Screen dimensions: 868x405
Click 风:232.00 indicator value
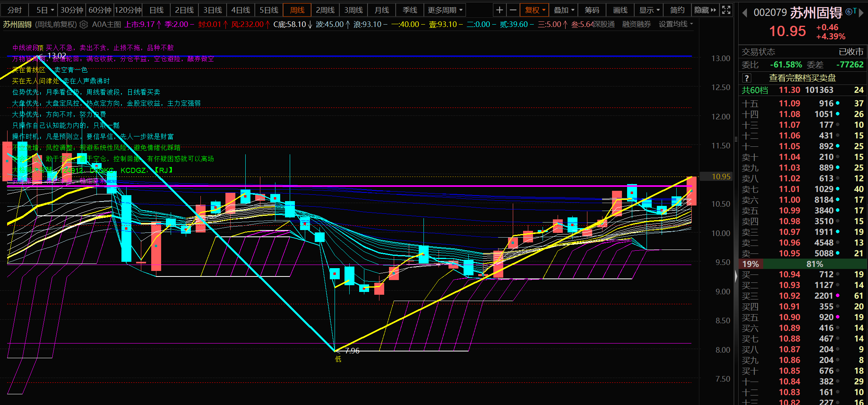250,24
